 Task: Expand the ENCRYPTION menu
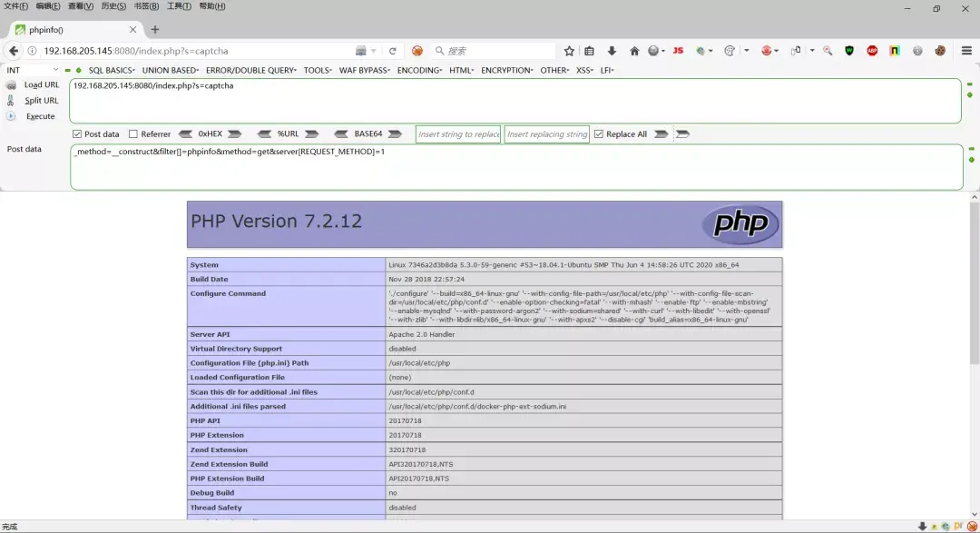tap(507, 70)
